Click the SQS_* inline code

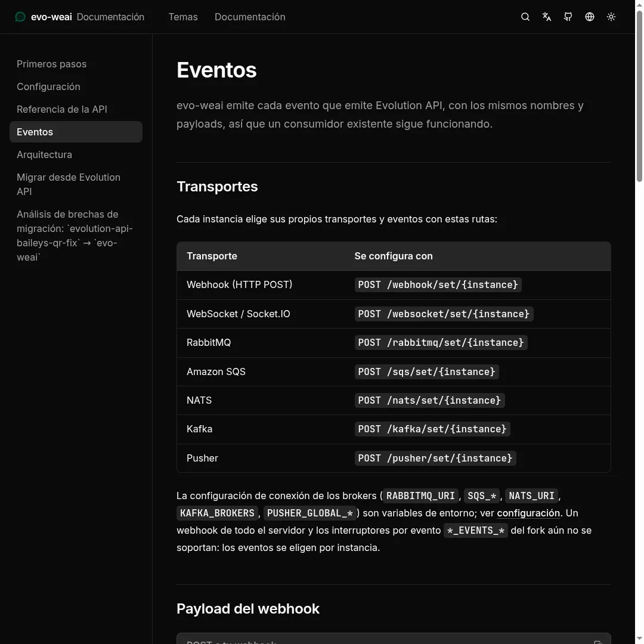pos(482,496)
